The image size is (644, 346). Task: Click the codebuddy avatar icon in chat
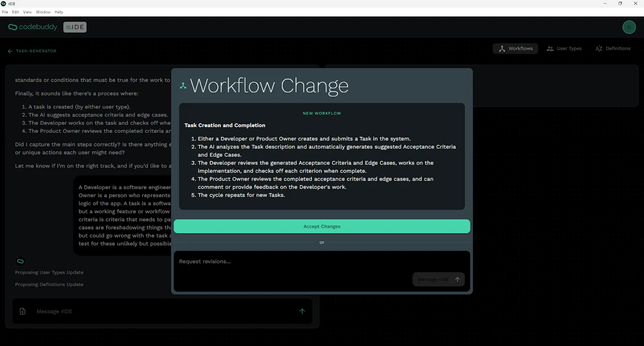[21, 261]
